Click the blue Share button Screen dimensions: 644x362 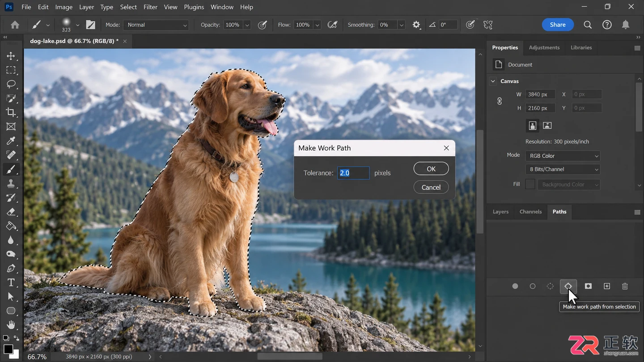[558, 25]
